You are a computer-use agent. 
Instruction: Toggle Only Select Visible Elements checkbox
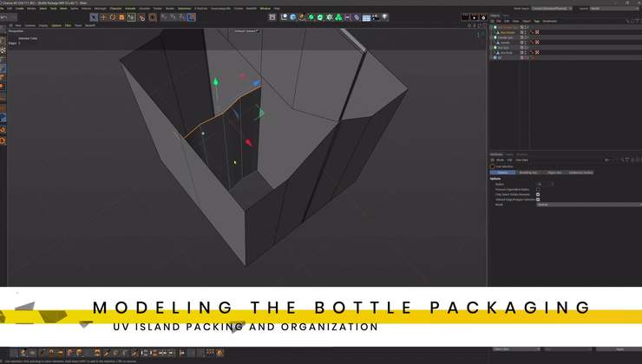point(538,194)
